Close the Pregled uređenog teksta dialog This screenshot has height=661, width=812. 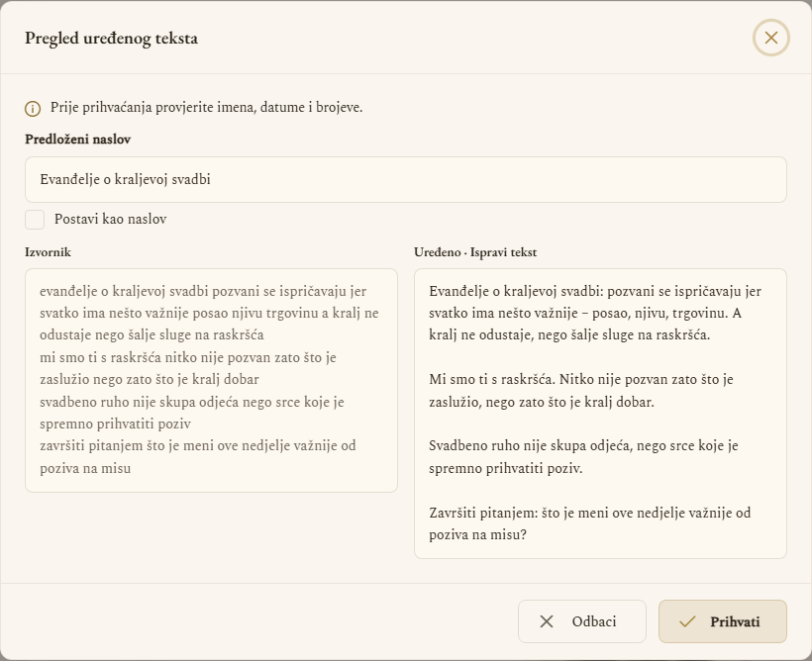770,38
